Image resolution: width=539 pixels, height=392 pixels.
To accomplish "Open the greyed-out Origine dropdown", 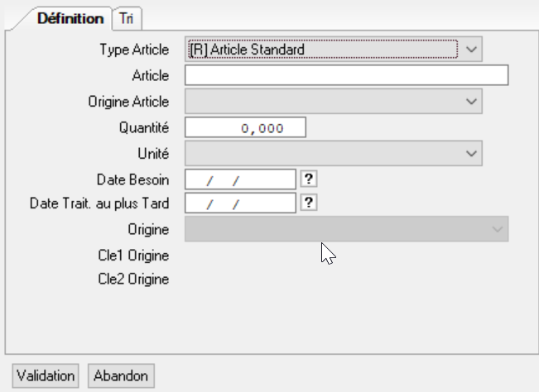I will coord(346,229).
